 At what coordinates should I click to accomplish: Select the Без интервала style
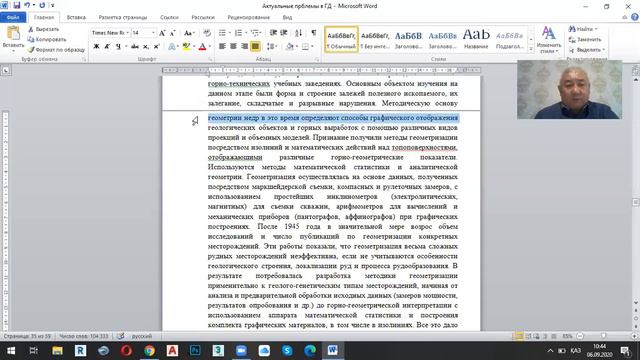click(375, 40)
